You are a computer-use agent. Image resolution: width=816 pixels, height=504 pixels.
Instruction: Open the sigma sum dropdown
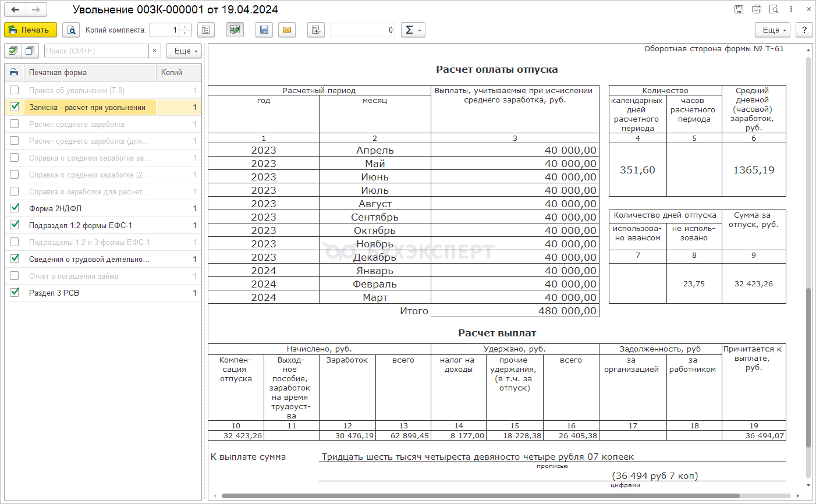413,30
